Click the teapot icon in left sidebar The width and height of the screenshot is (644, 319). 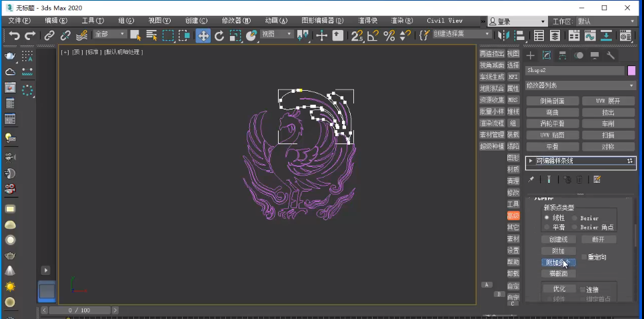[x=10, y=56]
